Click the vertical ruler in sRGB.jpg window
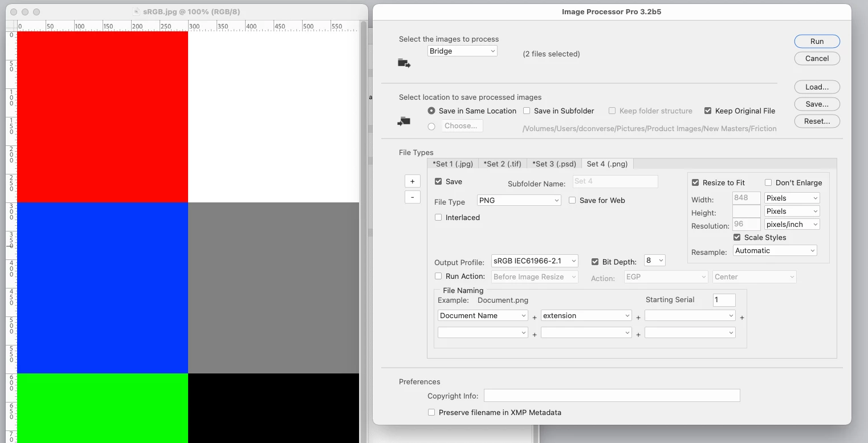868x443 pixels. [x=11, y=237]
